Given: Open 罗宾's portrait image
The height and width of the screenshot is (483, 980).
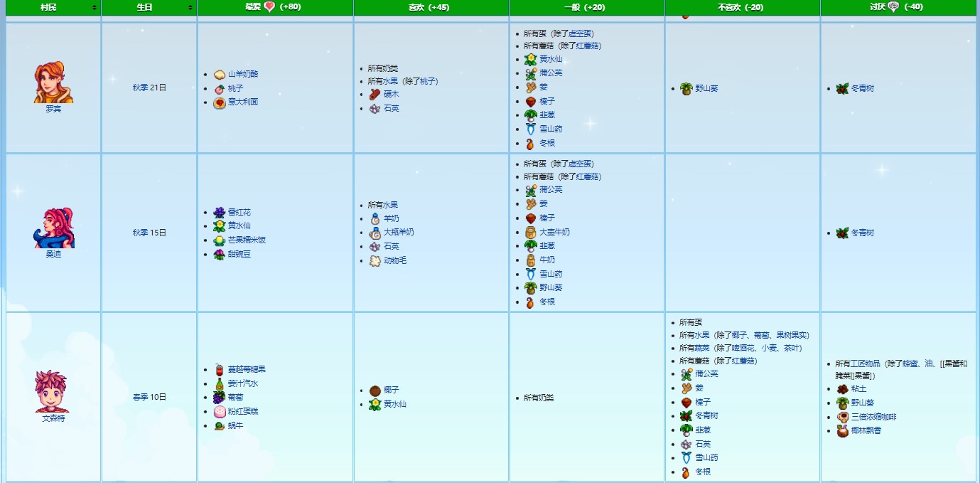Looking at the screenshot, I should 53,82.
